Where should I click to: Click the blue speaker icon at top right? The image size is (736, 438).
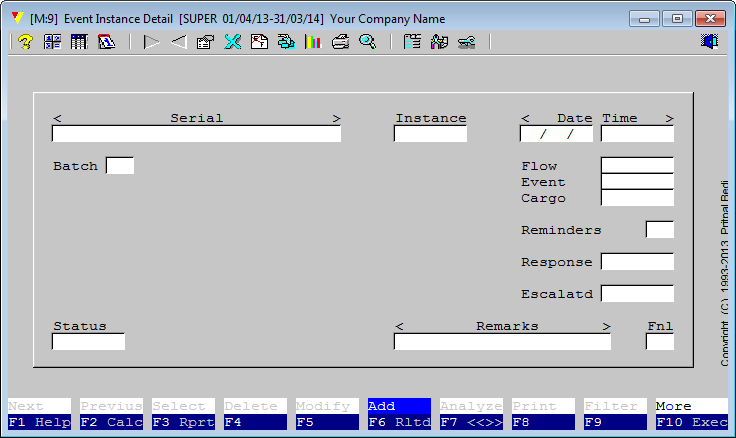pos(709,41)
